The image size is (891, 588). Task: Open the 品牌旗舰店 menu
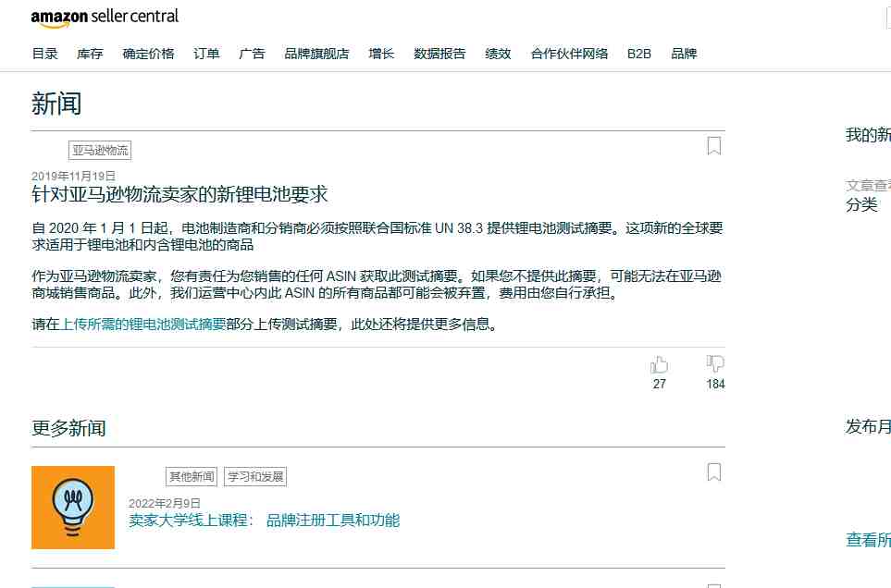click(316, 54)
